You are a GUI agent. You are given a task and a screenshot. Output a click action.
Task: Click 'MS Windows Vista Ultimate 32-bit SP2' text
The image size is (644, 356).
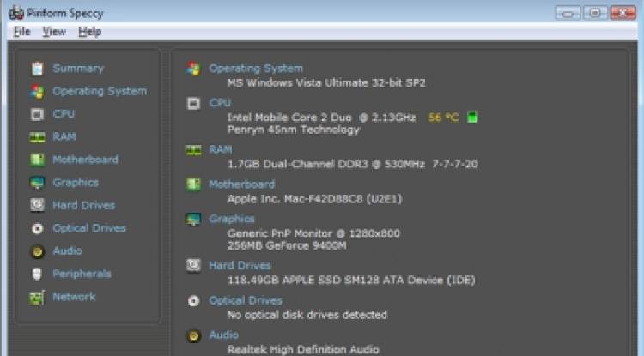click(x=326, y=83)
